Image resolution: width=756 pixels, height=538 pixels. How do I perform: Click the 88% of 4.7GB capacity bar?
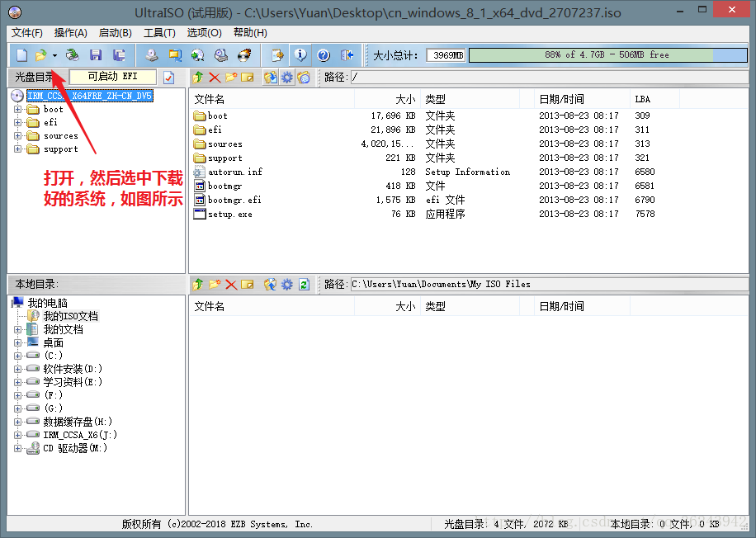point(608,55)
